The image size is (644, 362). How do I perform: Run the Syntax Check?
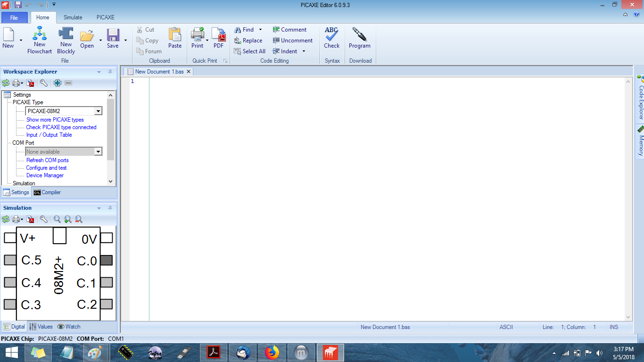(x=331, y=38)
